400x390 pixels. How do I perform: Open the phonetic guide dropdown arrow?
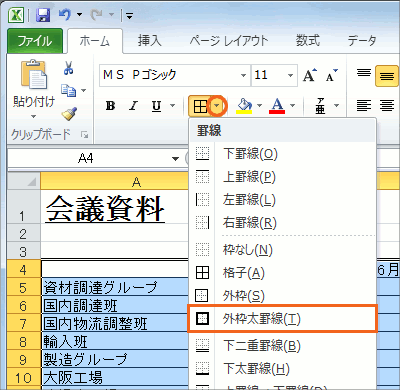[x=336, y=106]
